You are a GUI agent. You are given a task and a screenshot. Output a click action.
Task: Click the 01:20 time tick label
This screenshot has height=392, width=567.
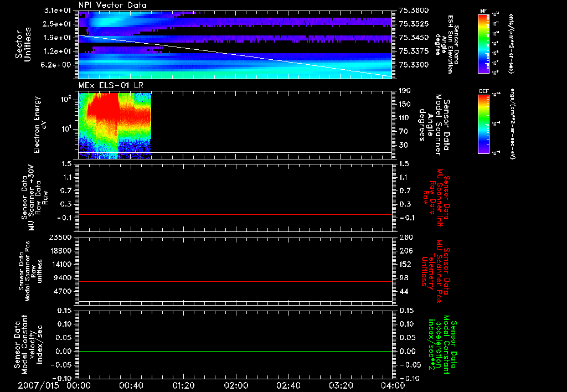pyautogui.click(x=183, y=385)
